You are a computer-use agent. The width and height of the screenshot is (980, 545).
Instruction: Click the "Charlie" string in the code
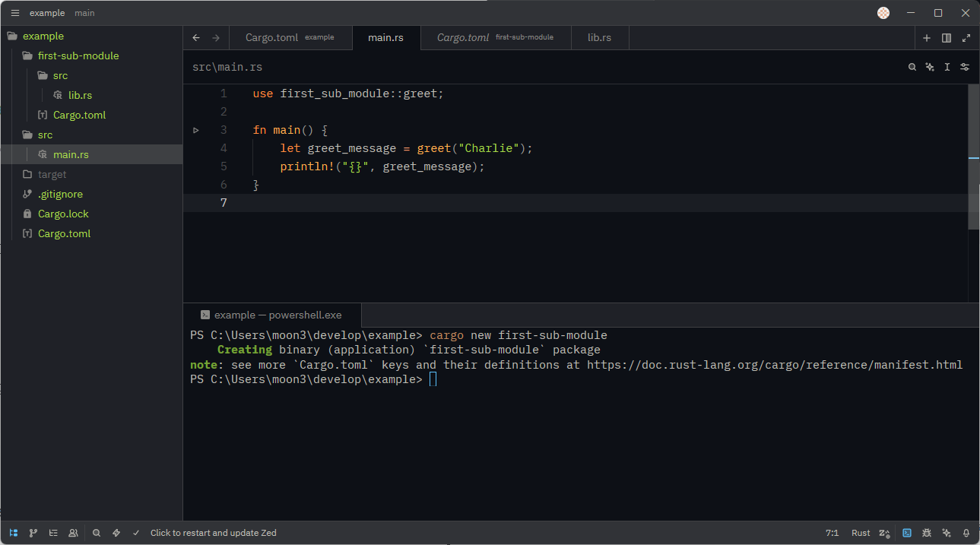point(489,148)
